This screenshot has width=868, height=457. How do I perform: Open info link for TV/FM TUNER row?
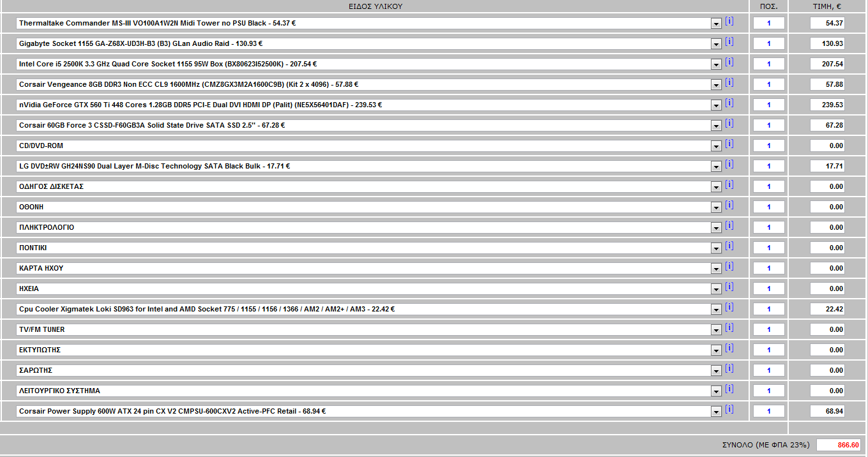[x=729, y=327]
